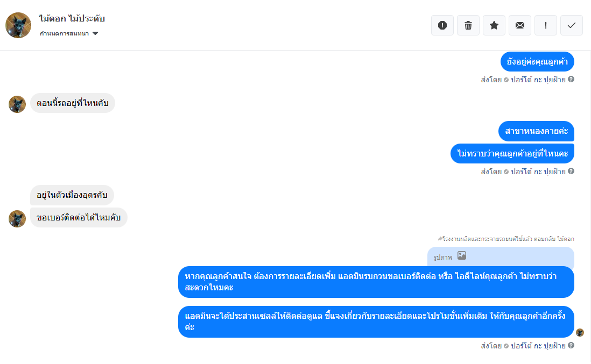Click help icon beside last ส่งโดย label
Image resolution: width=591 pixels, height=364 pixels.
click(x=571, y=345)
